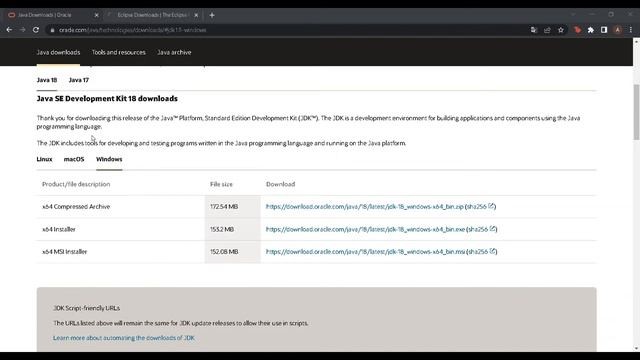640x360 pixels.
Task: Click the Download column header
Action: (280, 184)
